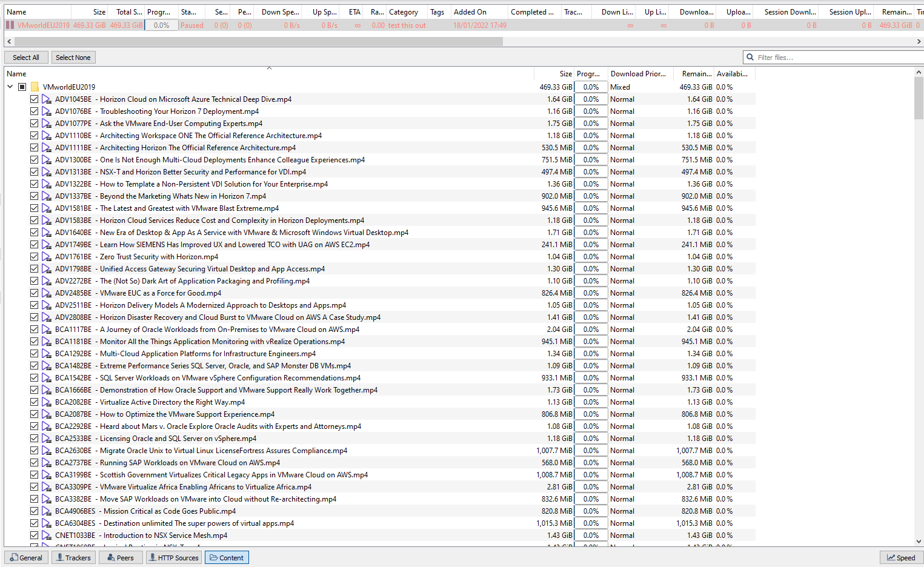Click the pin icon on the Trackers button
The width and height of the screenshot is (924, 567).
click(60, 557)
